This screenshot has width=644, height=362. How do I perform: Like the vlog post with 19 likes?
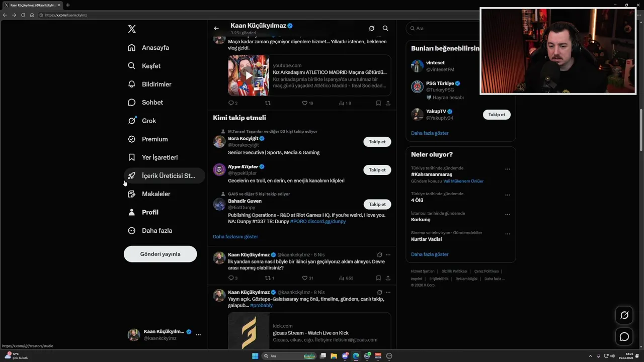click(304, 103)
